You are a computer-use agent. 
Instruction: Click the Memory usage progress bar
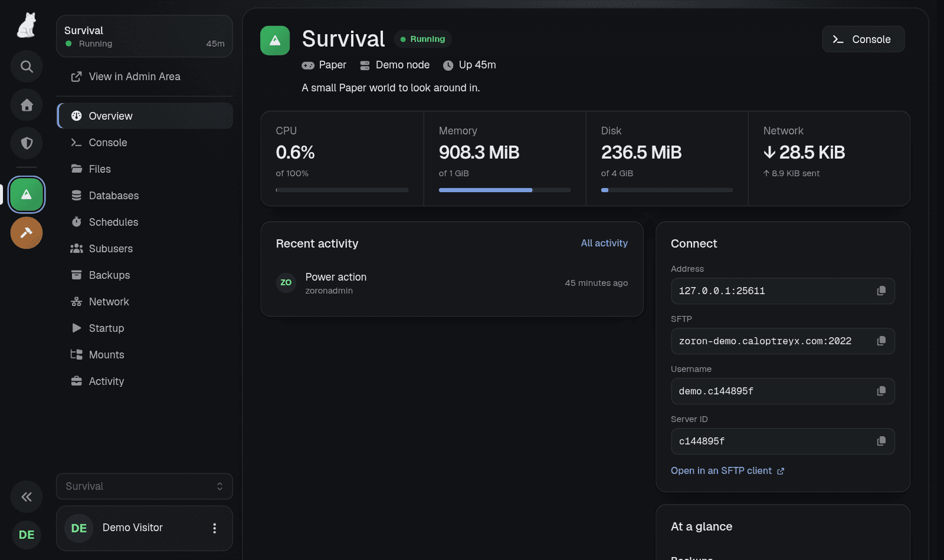click(x=504, y=190)
